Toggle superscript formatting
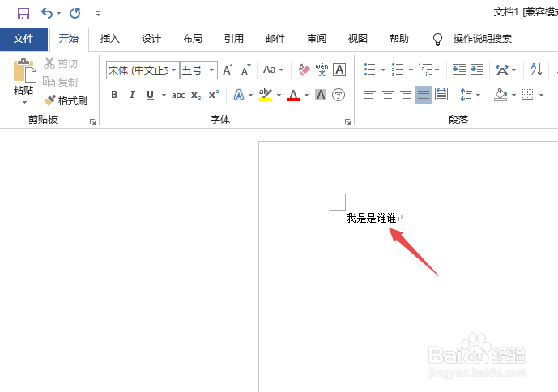The height and width of the screenshot is (392, 558). tap(214, 95)
